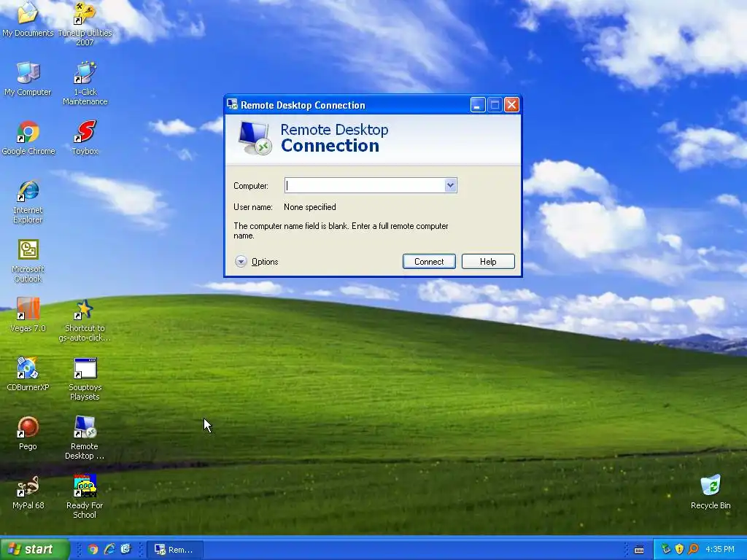Image resolution: width=747 pixels, height=560 pixels.
Task: Click first green tray icon
Action: 665,550
